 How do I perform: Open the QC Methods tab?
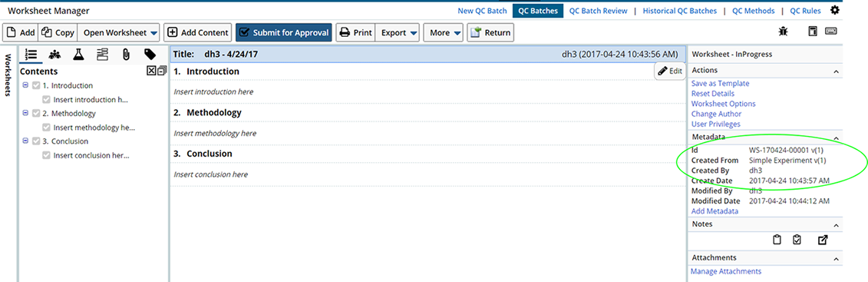(753, 11)
